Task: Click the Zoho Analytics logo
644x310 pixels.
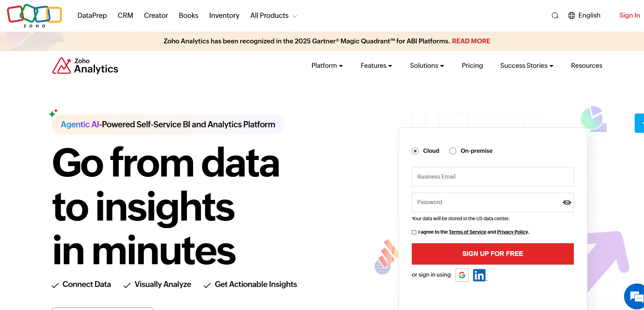Action: pos(85,66)
